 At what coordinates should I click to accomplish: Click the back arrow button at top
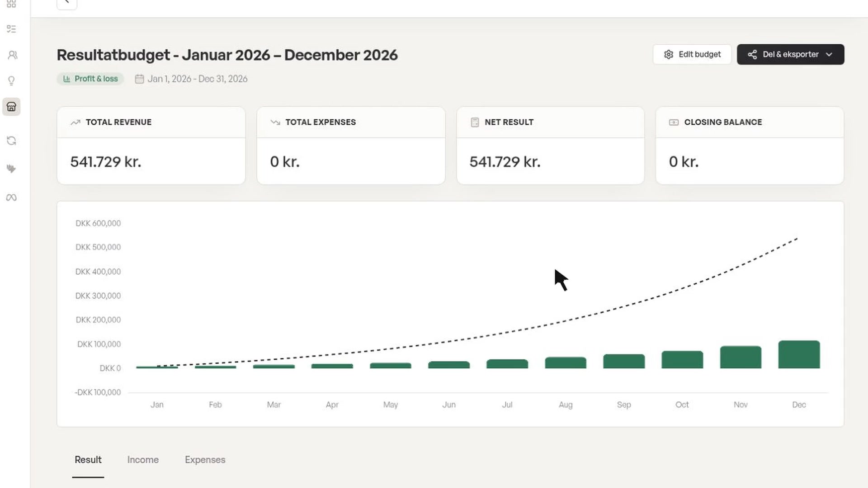(x=67, y=3)
